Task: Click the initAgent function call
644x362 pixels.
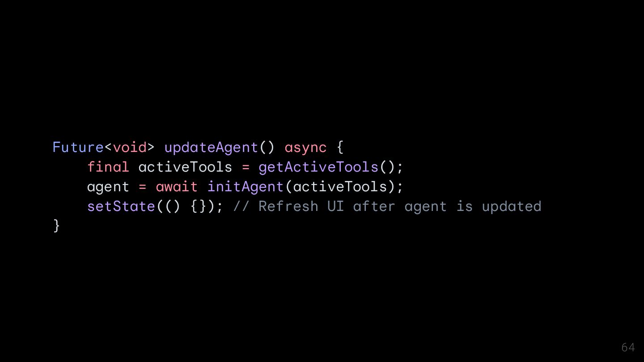Action: (246, 187)
